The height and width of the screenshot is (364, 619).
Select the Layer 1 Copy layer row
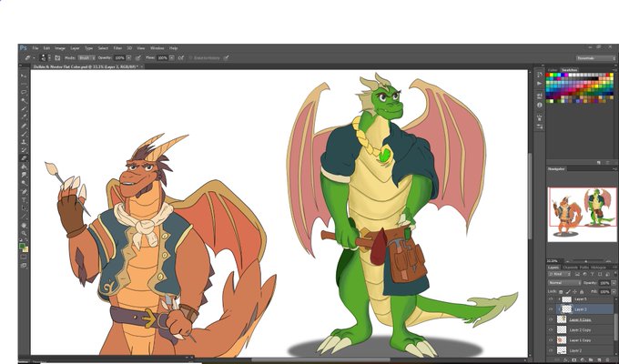tap(581, 340)
